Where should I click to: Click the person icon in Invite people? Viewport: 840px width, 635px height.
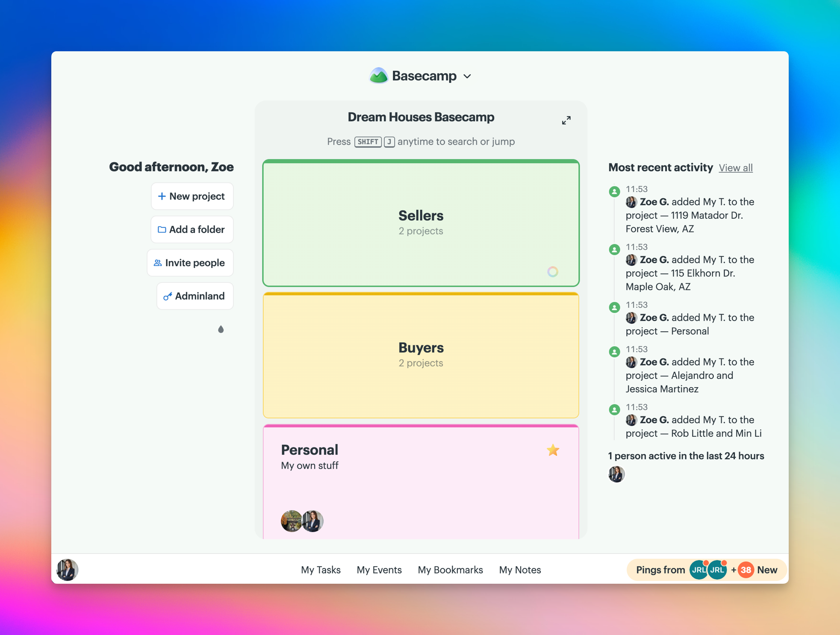coord(158,263)
